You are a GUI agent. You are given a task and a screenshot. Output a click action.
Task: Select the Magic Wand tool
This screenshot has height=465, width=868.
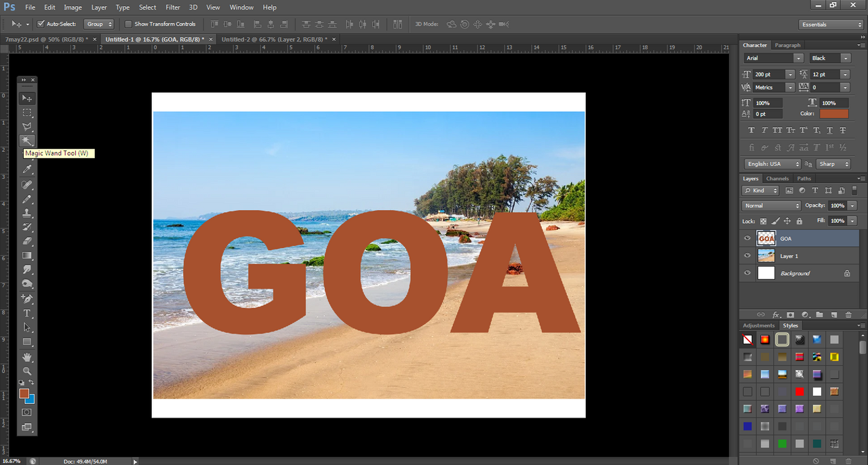[27, 141]
